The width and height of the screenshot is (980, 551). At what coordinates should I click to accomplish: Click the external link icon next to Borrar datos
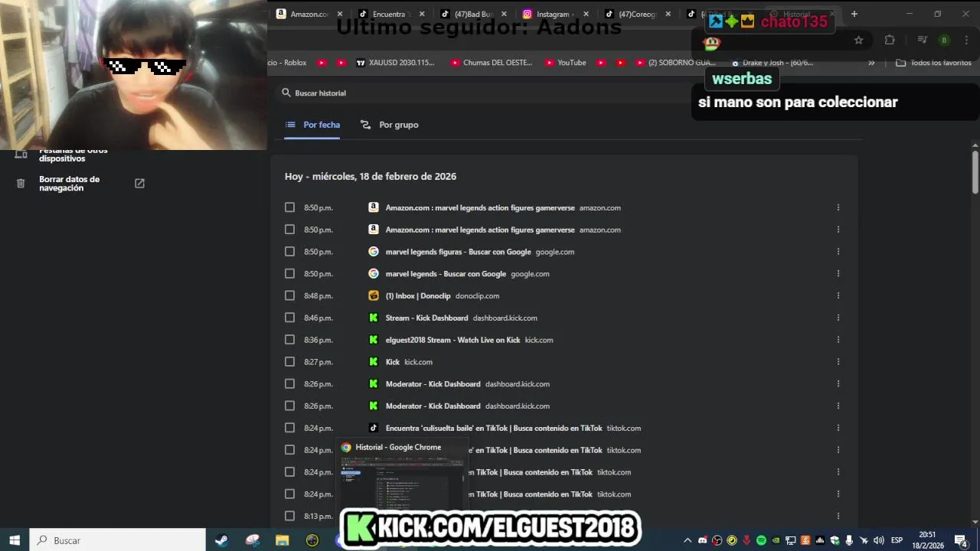point(139,184)
